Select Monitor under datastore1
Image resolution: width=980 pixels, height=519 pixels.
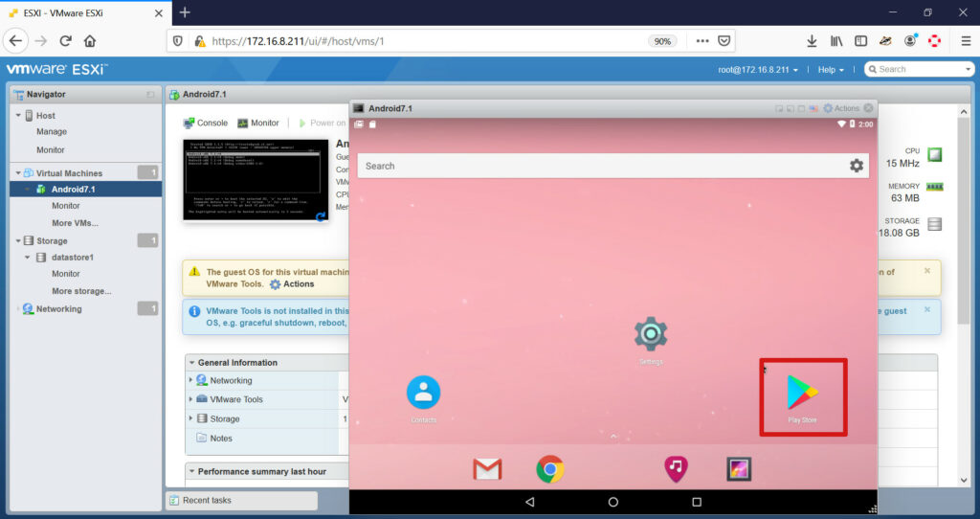[66, 274]
